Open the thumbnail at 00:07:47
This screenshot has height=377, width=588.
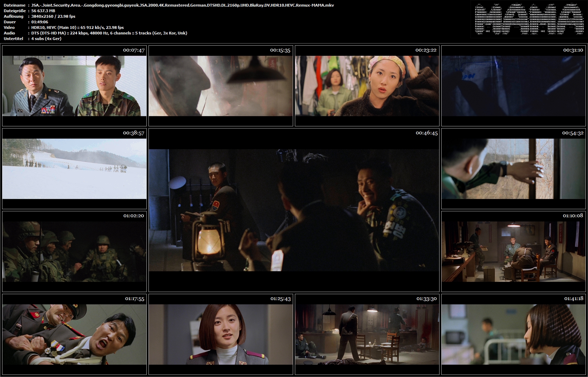[74, 86]
